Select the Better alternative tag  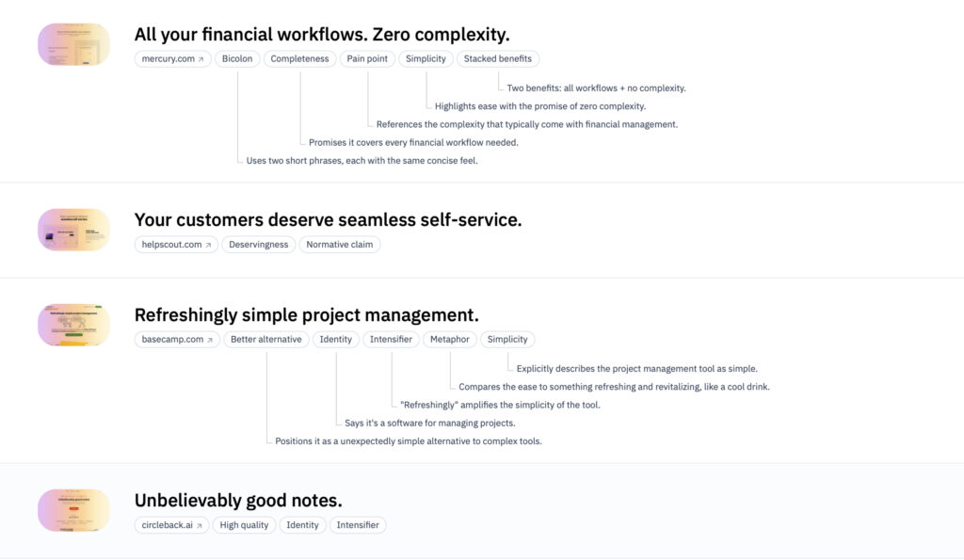266,339
